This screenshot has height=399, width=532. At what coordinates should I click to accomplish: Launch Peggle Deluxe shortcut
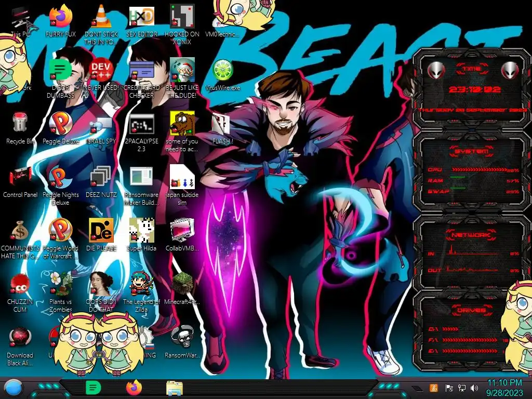tap(61, 123)
